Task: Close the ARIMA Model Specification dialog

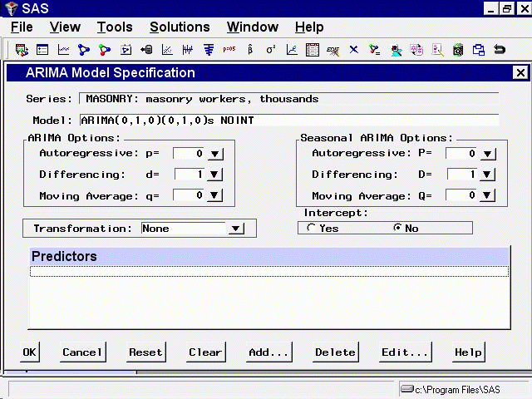Action: coord(520,72)
